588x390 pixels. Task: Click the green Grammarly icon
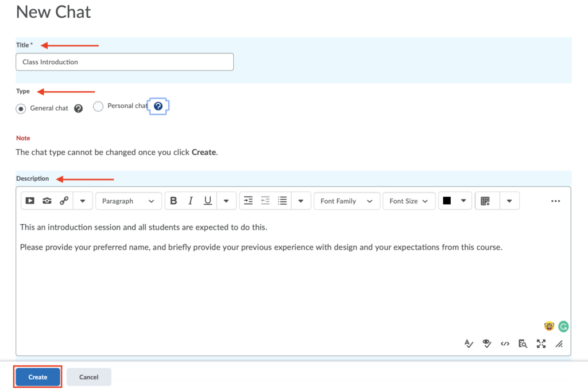pyautogui.click(x=563, y=327)
